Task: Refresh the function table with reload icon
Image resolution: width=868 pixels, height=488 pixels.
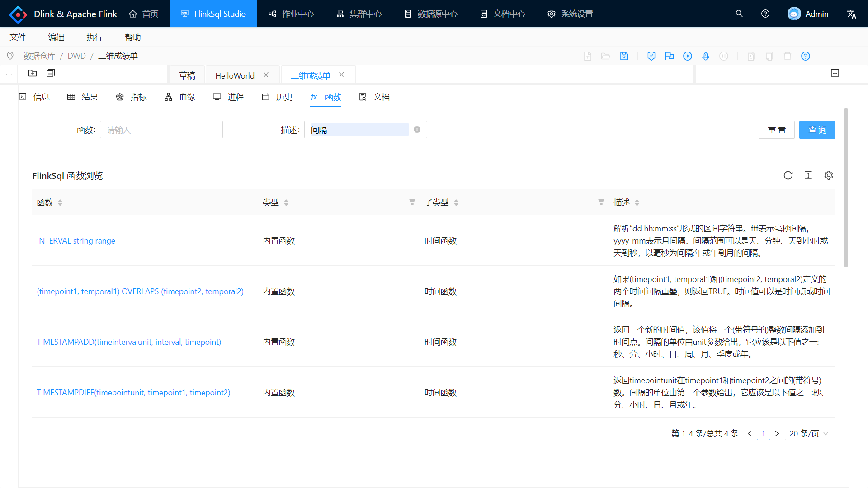Action: coord(788,175)
